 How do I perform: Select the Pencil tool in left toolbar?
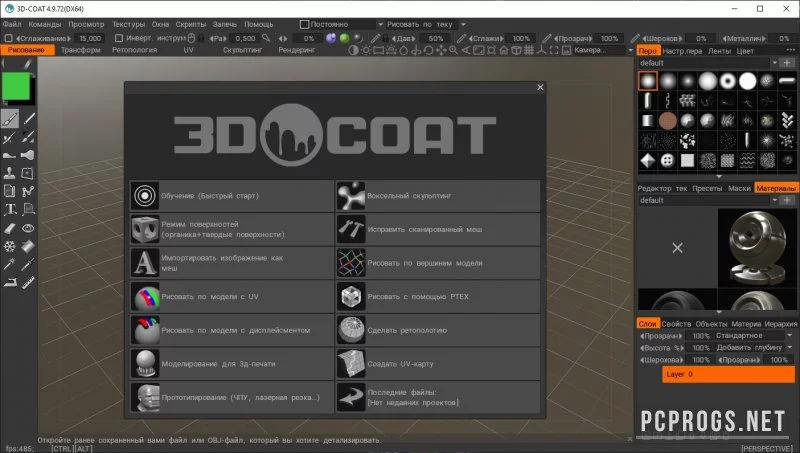29,119
